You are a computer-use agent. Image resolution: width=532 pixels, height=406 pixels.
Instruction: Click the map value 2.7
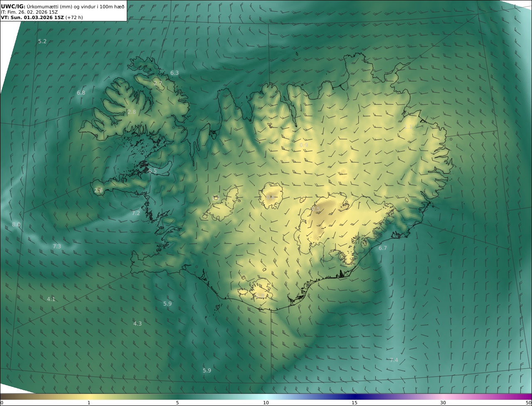point(158,84)
